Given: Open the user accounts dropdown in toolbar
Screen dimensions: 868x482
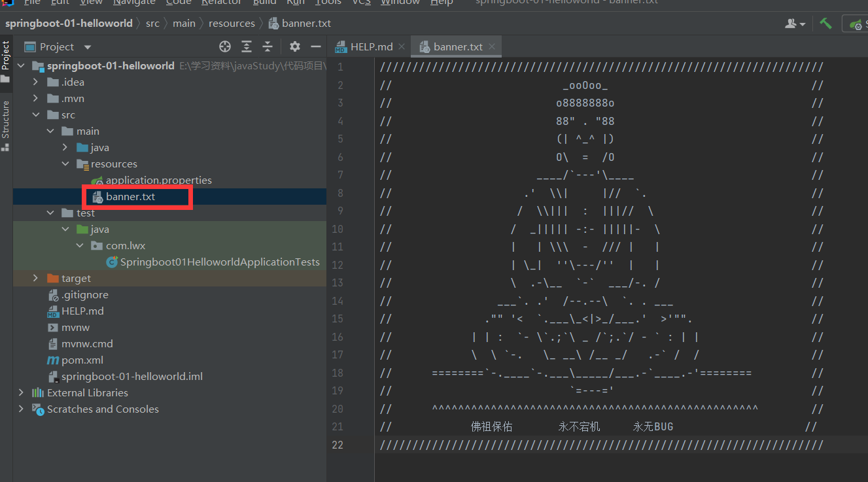Looking at the screenshot, I should 795,24.
